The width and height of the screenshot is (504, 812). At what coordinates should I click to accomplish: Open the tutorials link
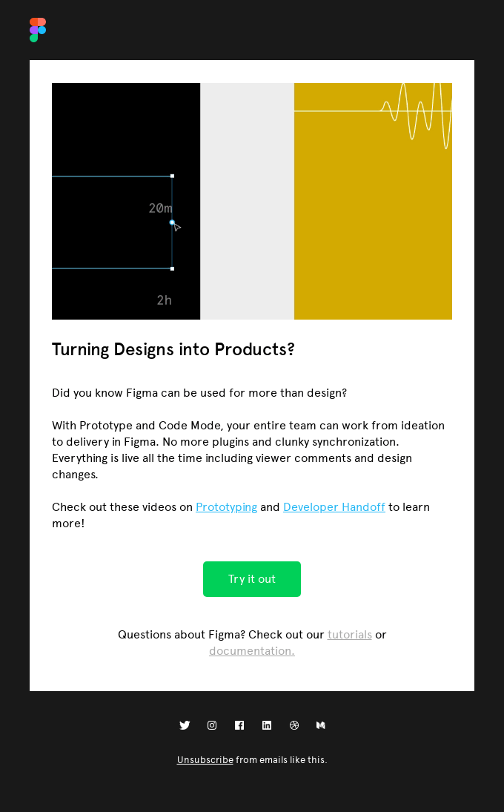tap(349, 635)
